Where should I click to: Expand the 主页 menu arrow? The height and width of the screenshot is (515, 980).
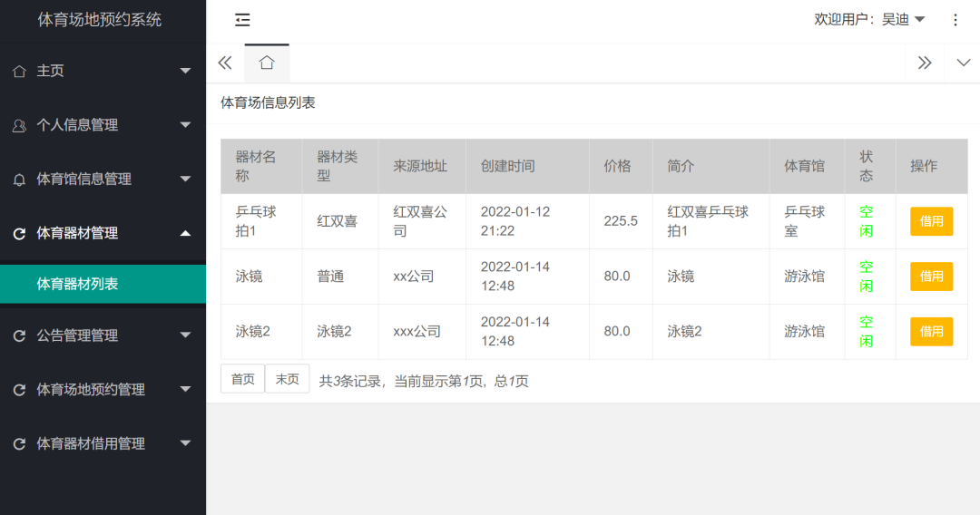point(186,71)
